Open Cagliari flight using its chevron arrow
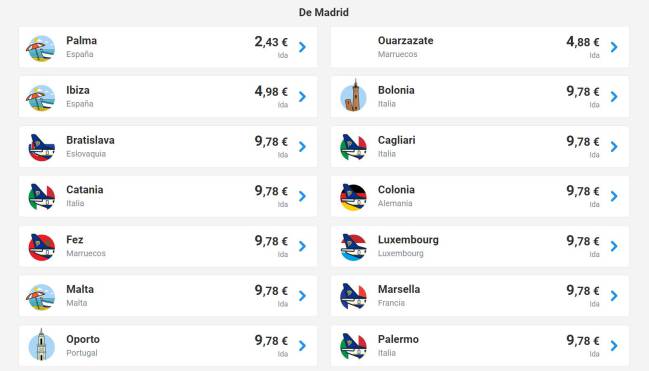The width and height of the screenshot is (649, 371). point(614,146)
